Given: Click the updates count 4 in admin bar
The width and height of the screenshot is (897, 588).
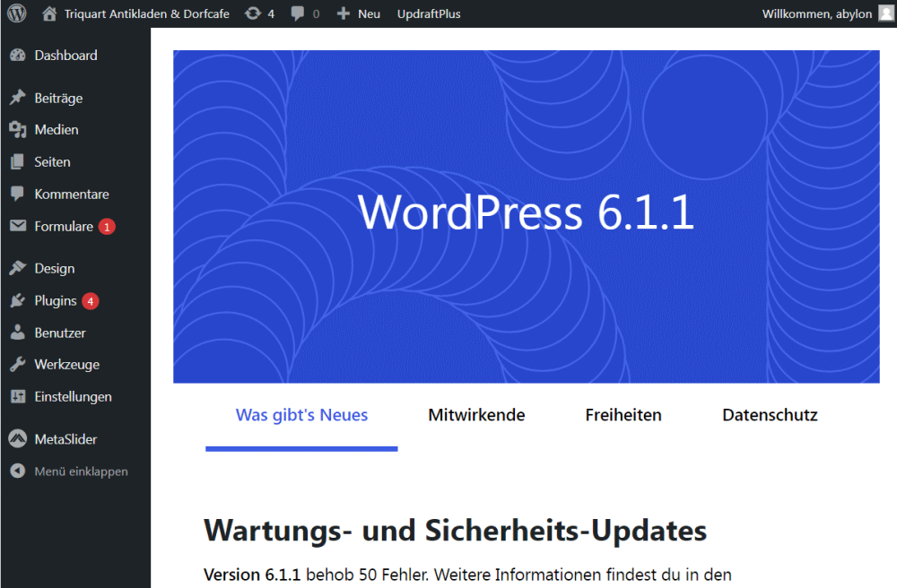Looking at the screenshot, I should tap(271, 13).
